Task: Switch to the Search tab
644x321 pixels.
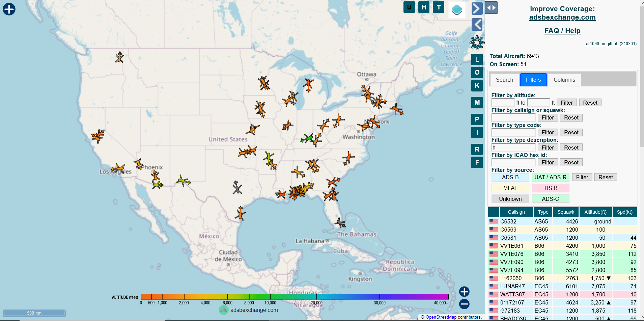Action: [504, 80]
